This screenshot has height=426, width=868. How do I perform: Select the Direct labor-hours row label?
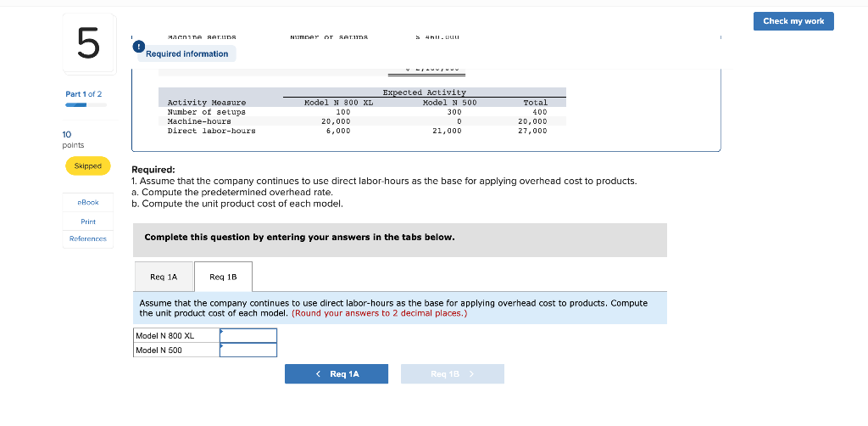(211, 131)
